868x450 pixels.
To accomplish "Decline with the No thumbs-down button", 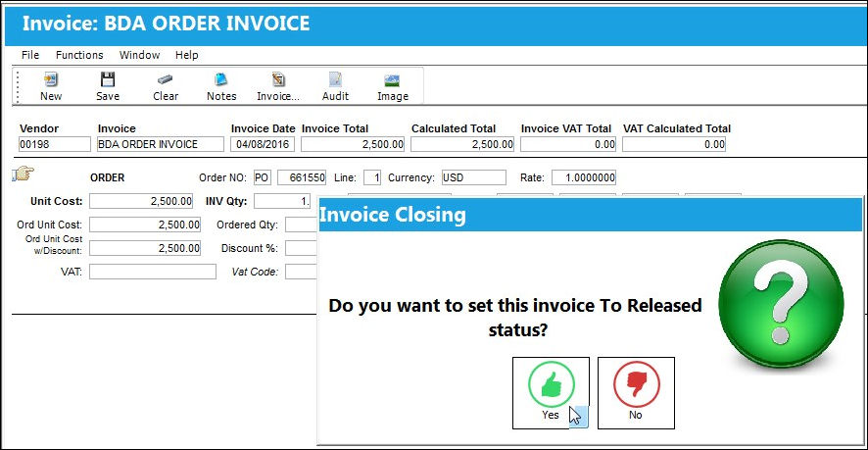I will point(636,393).
